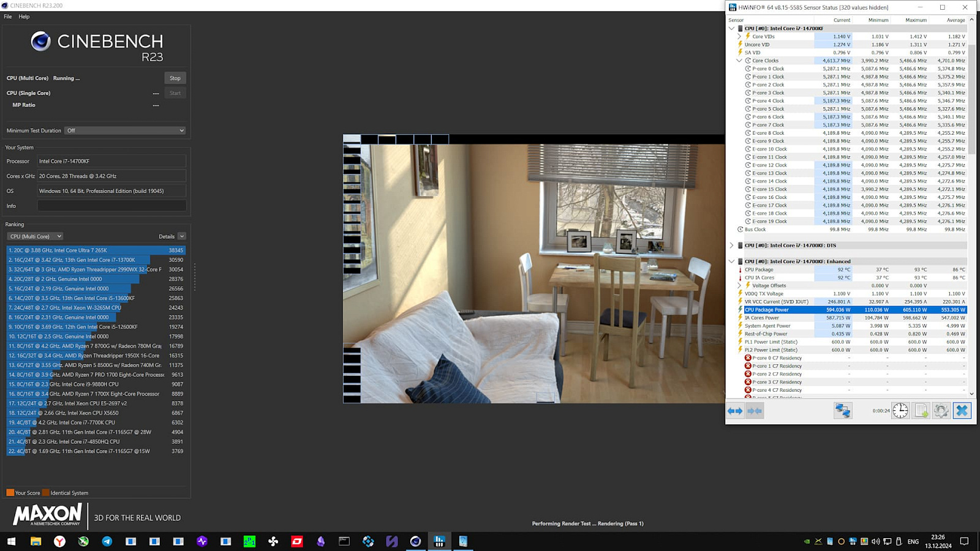
Task: Open the volume control in the system tray
Action: (x=875, y=541)
